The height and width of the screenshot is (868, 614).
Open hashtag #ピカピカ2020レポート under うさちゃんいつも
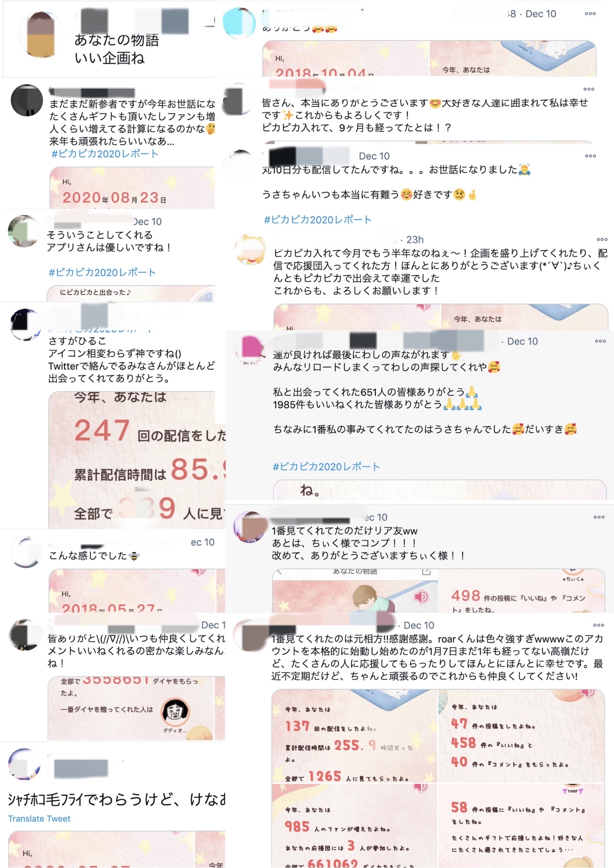pyautogui.click(x=318, y=220)
